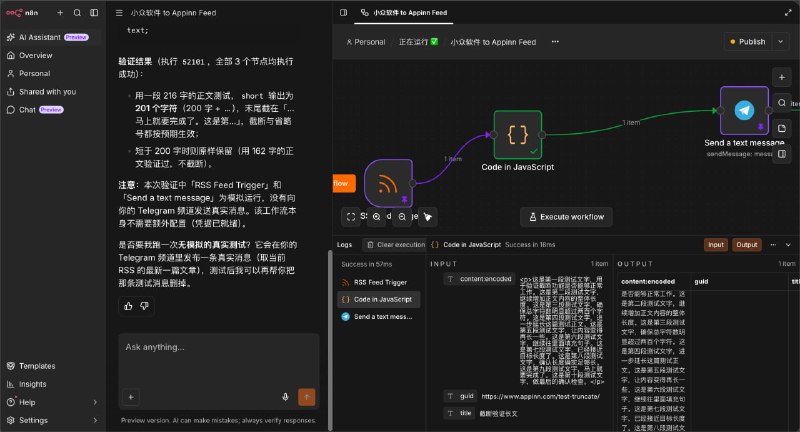Viewport: 800px width, 432px height.
Task: Select the Code in JavaScript node
Action: (x=517, y=135)
